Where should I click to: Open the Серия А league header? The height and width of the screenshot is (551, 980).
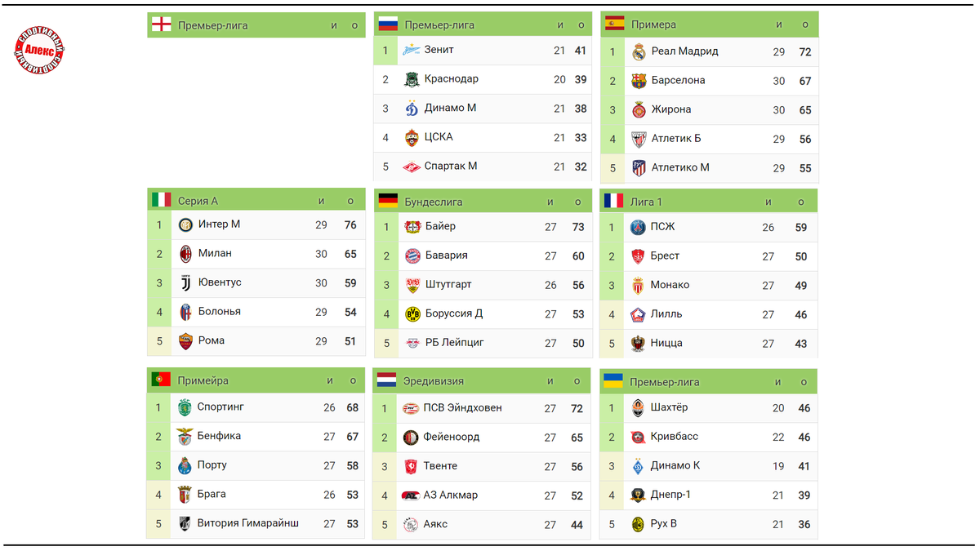pyautogui.click(x=256, y=200)
